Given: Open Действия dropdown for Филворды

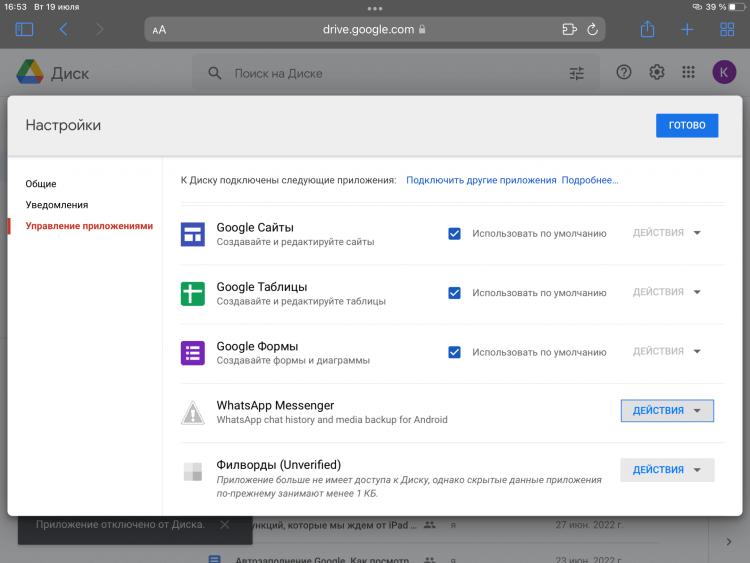Looking at the screenshot, I should pos(667,470).
